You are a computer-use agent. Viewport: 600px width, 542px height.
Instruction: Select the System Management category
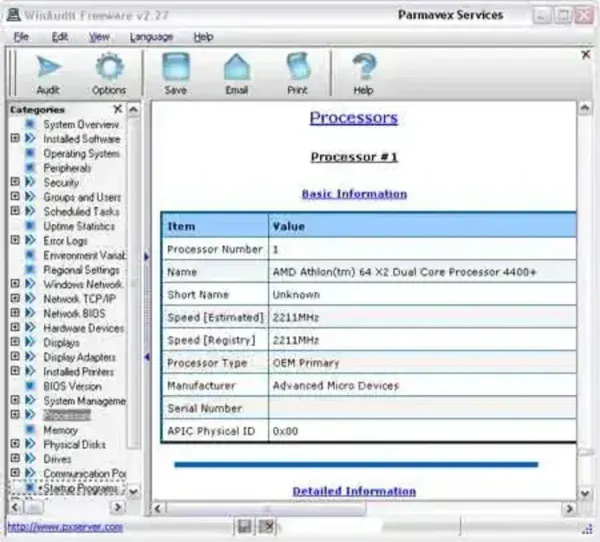[85, 401]
